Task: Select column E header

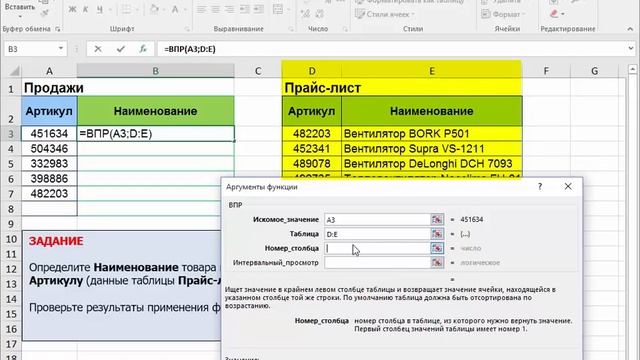Action: tap(431, 71)
